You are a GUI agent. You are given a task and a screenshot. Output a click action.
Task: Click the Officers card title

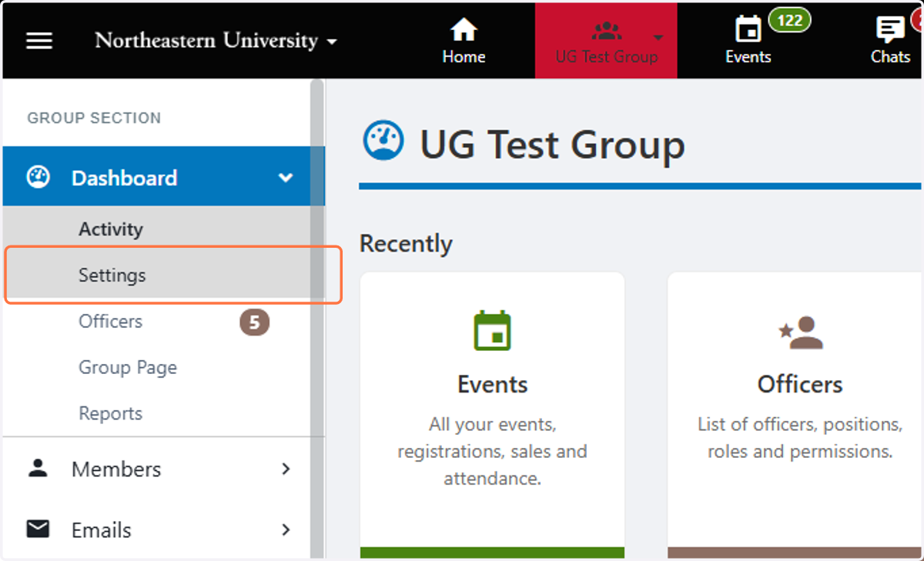[800, 384]
